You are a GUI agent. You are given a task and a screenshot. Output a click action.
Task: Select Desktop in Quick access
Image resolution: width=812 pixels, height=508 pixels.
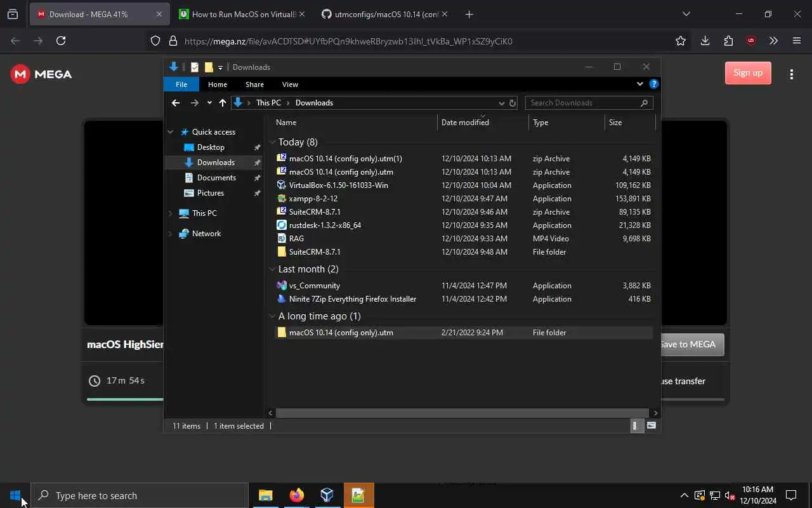pyautogui.click(x=211, y=147)
